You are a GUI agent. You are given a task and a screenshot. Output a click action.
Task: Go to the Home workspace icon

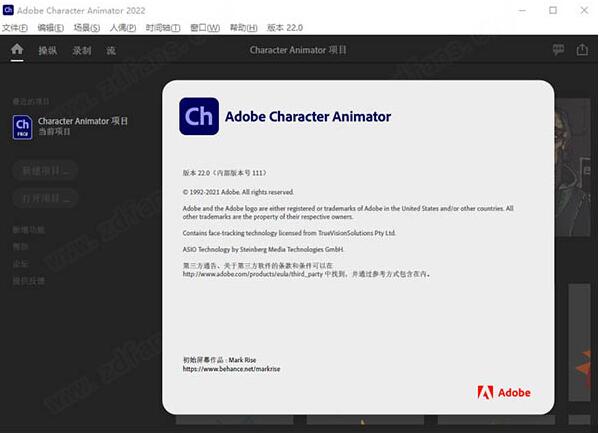(17, 49)
